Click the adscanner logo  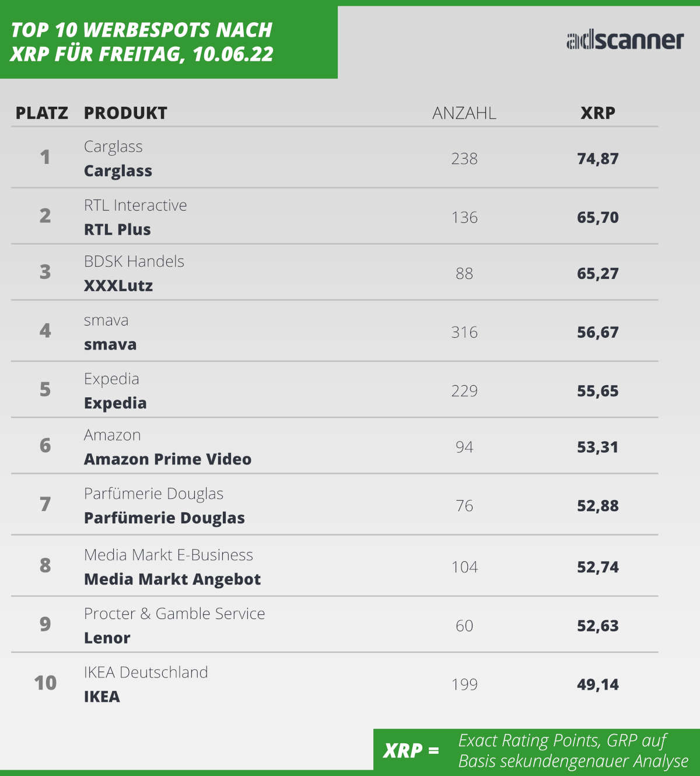[625, 40]
